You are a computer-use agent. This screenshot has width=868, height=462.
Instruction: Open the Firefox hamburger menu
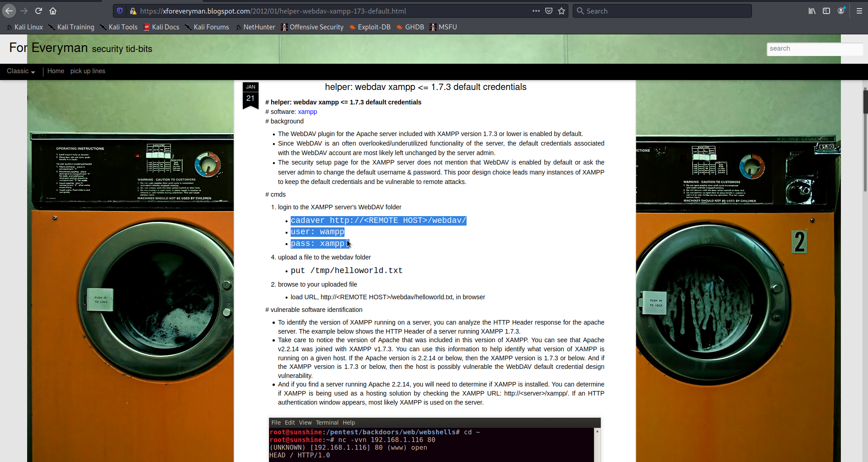coord(859,11)
